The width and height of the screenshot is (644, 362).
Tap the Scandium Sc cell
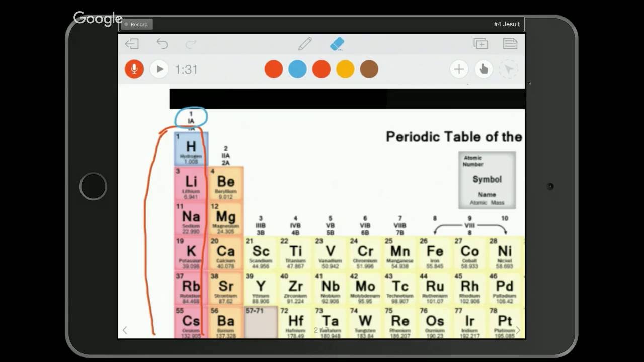coord(261,254)
